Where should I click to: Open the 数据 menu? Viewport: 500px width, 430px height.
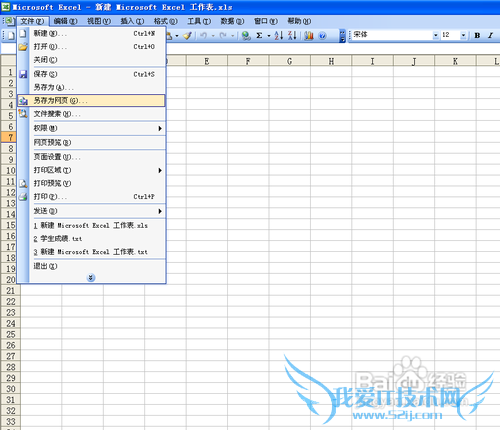(232, 21)
